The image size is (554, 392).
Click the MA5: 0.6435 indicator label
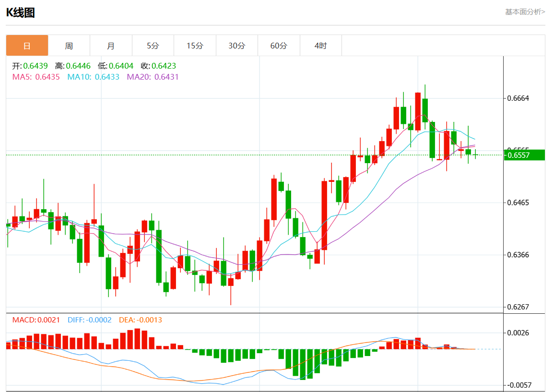tap(36, 77)
